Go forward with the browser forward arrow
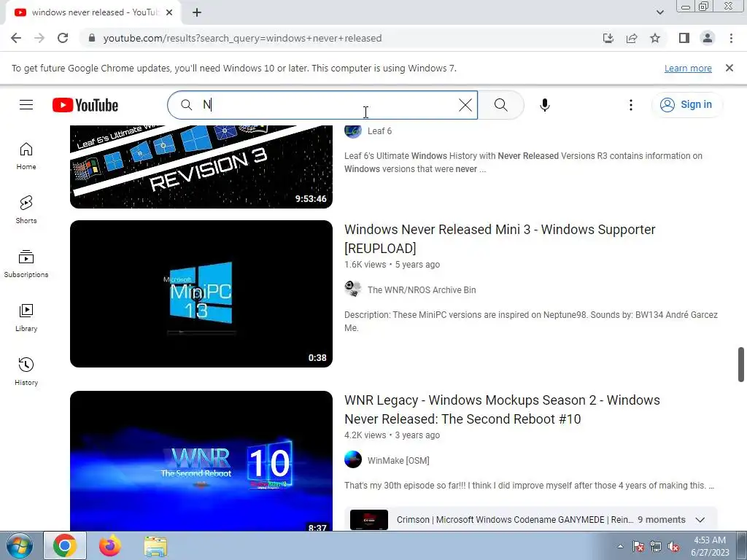 pyautogui.click(x=39, y=38)
